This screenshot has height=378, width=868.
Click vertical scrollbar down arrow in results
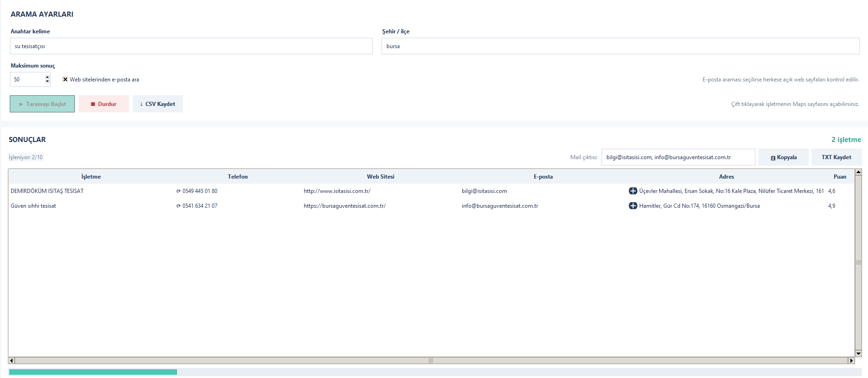point(858,353)
